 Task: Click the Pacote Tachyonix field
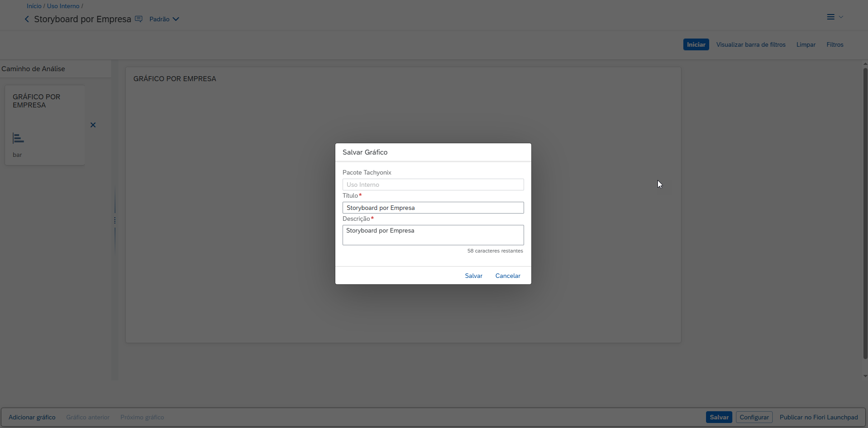(x=433, y=185)
